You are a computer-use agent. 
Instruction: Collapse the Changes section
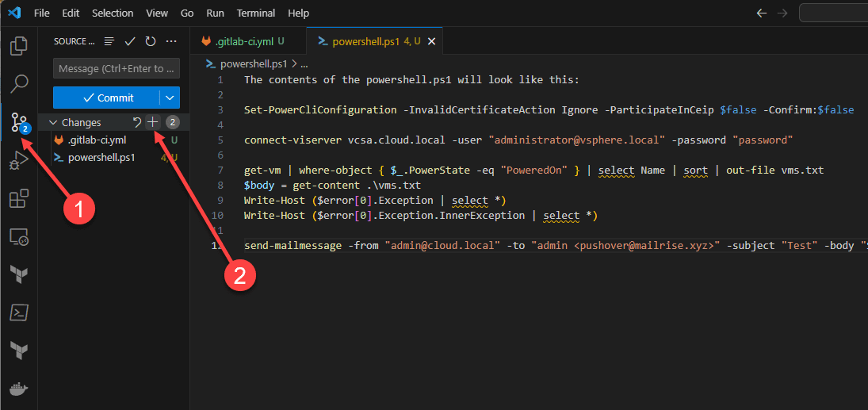(x=54, y=122)
